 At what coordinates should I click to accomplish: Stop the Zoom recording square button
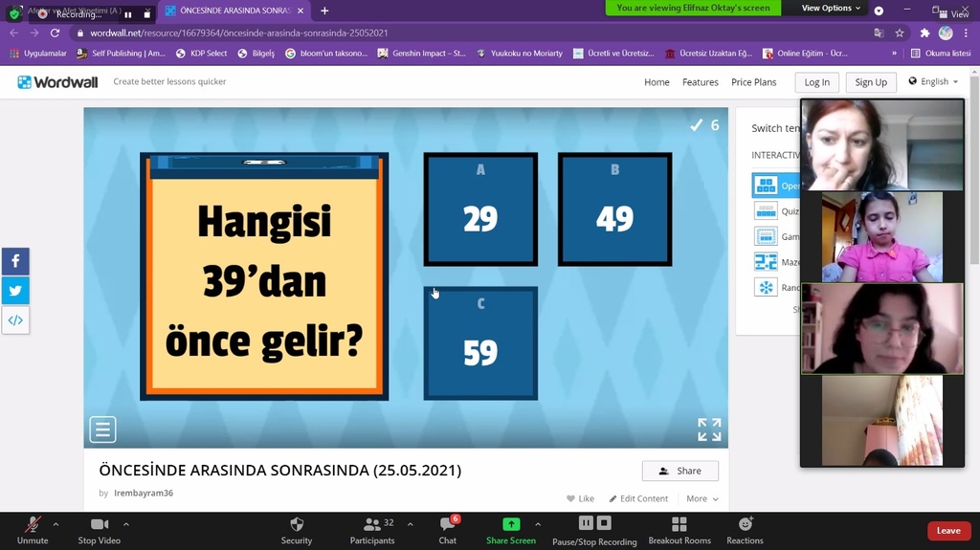pyautogui.click(x=604, y=523)
